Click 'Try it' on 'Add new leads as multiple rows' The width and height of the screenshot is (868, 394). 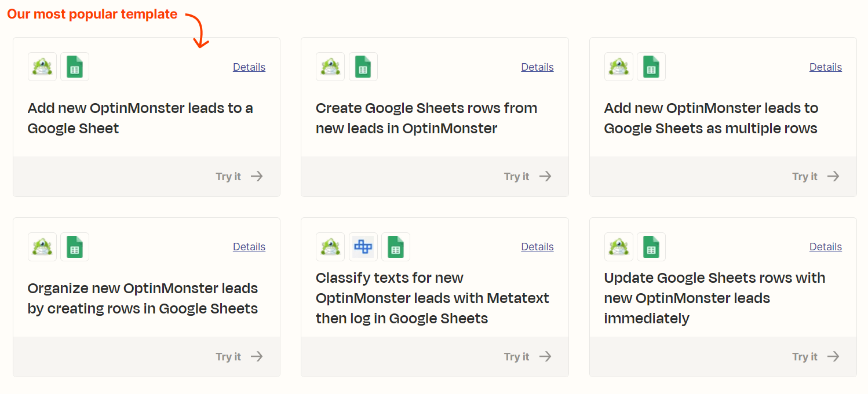pos(805,176)
